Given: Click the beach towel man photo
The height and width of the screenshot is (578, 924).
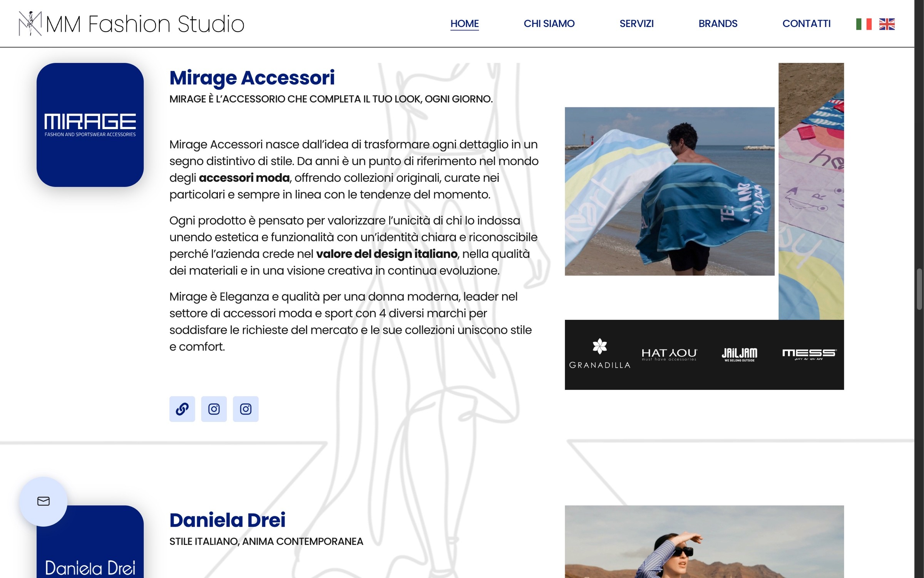Looking at the screenshot, I should coord(670,192).
